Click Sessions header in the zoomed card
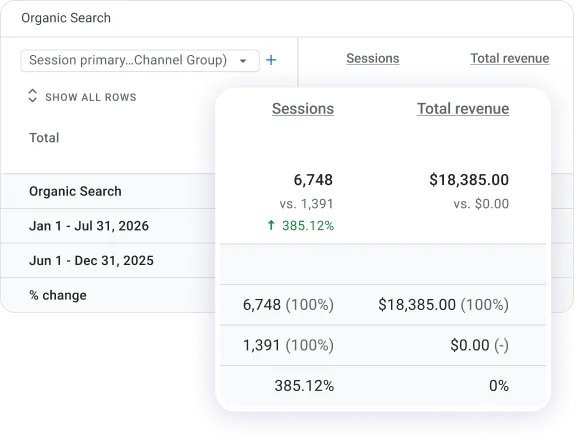582x445 pixels. click(303, 109)
